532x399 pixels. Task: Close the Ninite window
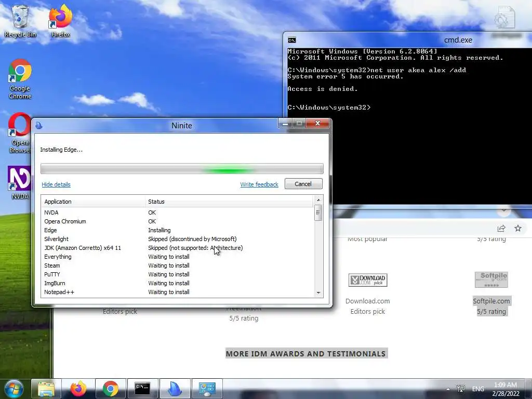click(317, 124)
